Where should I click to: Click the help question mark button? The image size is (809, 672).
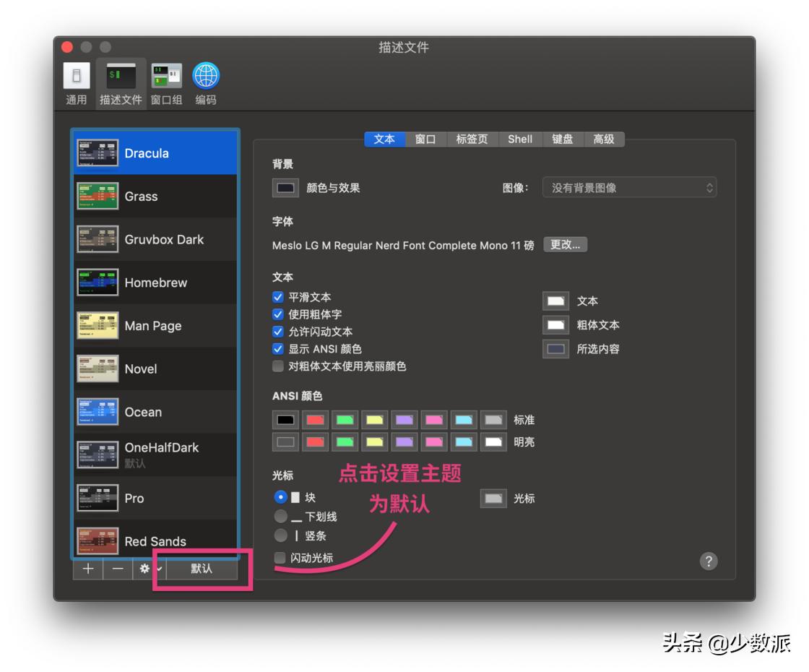(709, 561)
